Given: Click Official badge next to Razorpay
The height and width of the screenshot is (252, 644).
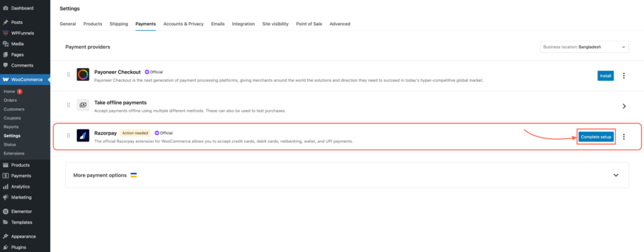Looking at the screenshot, I should pyautogui.click(x=164, y=133).
